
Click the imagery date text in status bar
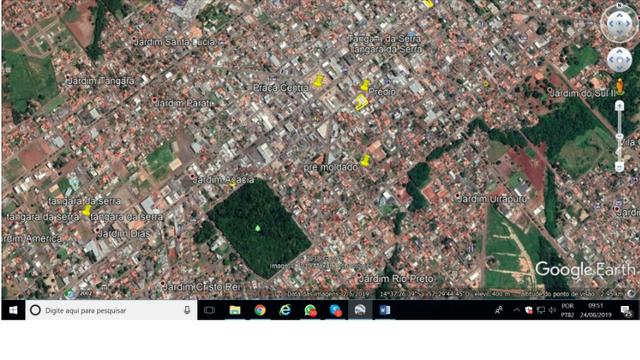click(x=328, y=294)
